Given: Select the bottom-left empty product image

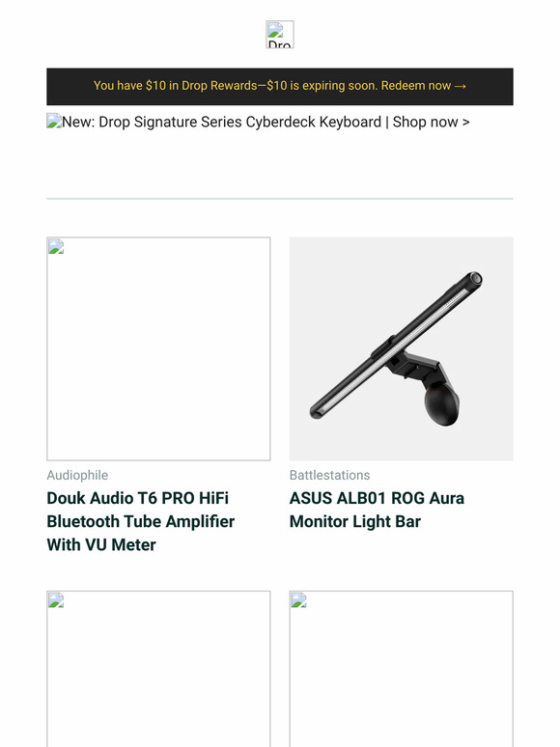Looking at the screenshot, I should pyautogui.click(x=158, y=669).
